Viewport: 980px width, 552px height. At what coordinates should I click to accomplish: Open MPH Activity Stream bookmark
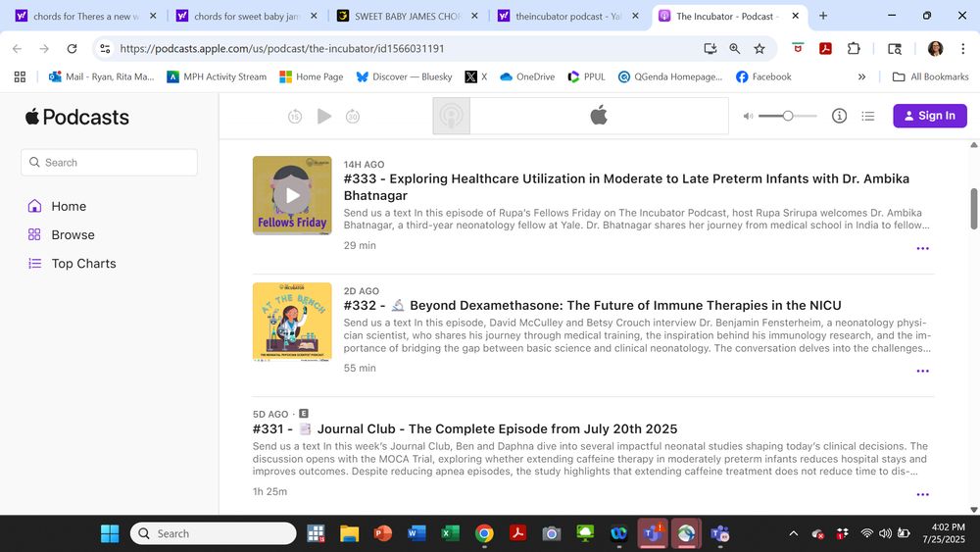[x=217, y=76]
